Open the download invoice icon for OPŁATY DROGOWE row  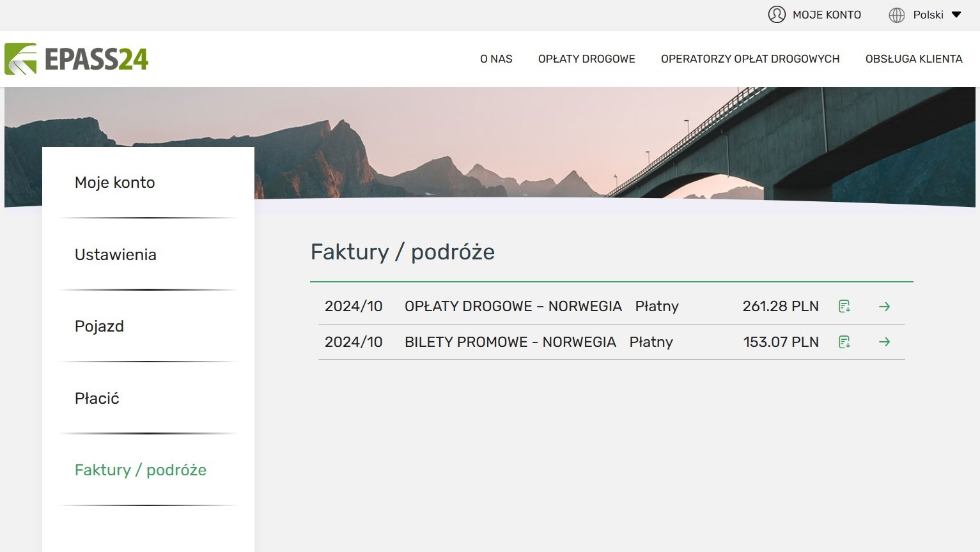click(x=844, y=306)
